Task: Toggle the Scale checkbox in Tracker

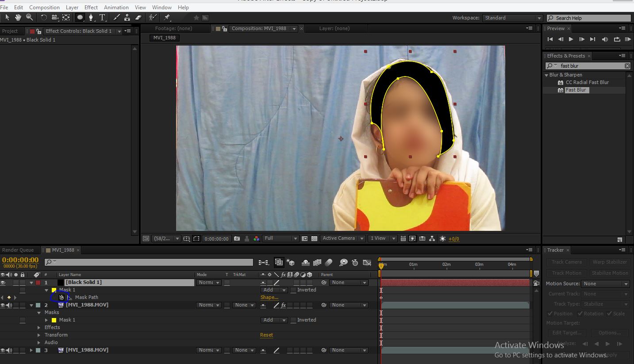Action: click(609, 314)
